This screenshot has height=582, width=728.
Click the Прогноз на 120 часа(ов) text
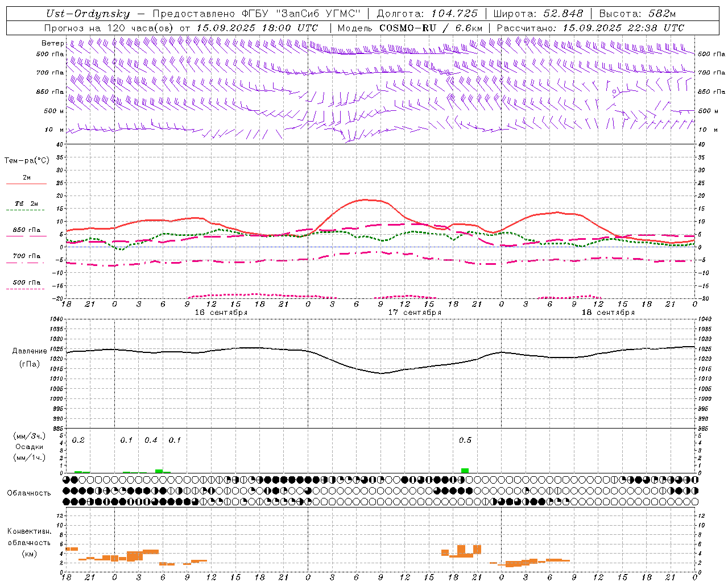pos(109,28)
